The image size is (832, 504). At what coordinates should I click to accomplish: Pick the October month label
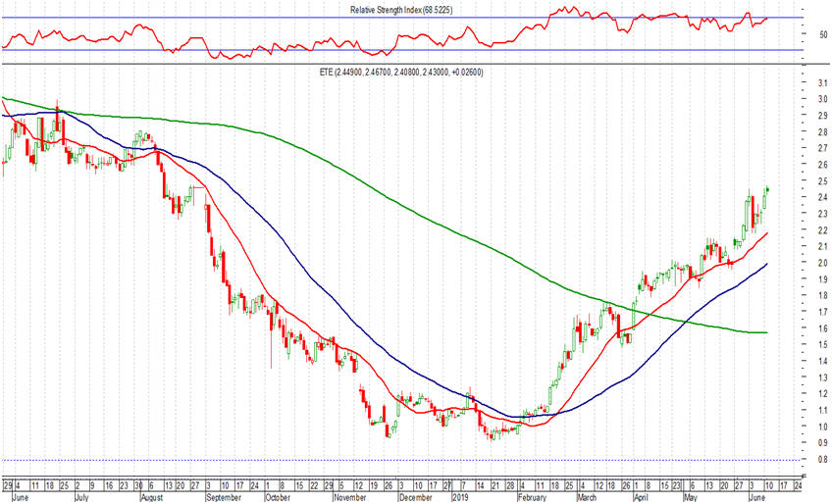pos(277,498)
